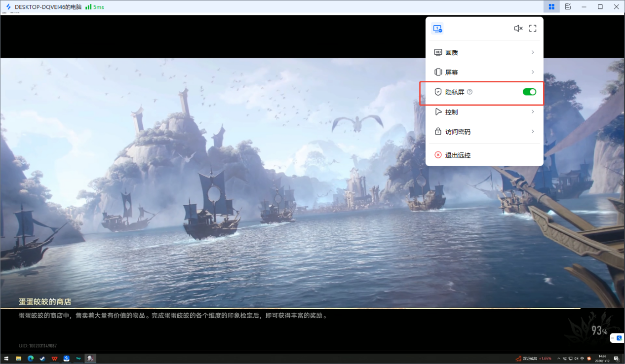Open TapTap from the taskbar
This screenshot has width=625, height=364.
point(78,358)
